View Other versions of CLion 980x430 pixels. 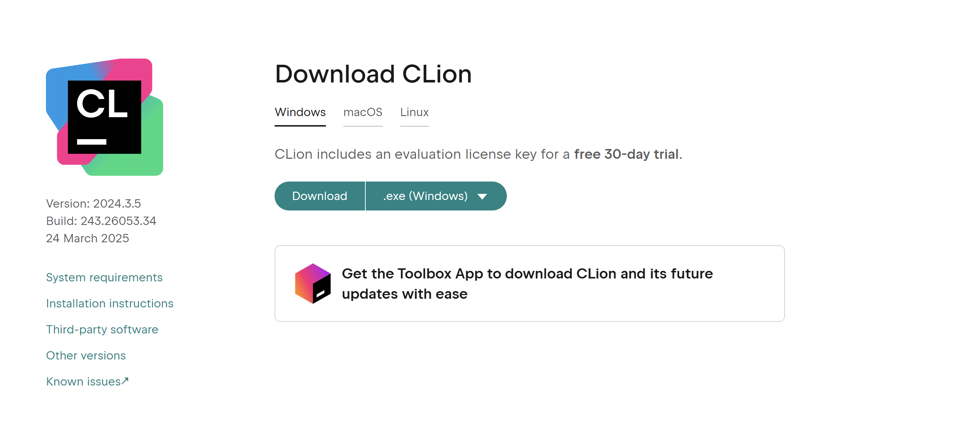click(86, 356)
